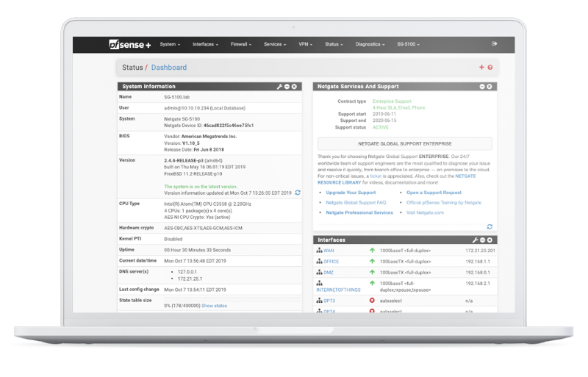This screenshot has width=588, height=377.
Task: Open the Interfaces widget wrench settings
Action: pos(475,240)
